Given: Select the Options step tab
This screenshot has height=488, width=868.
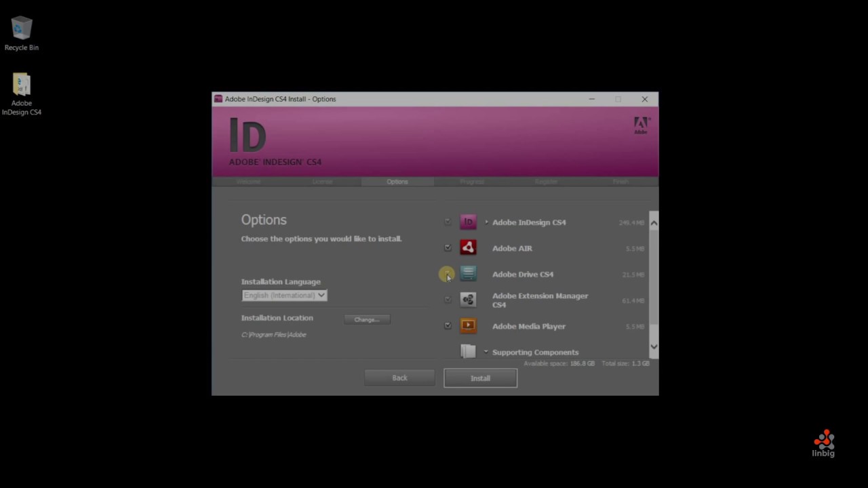Looking at the screenshot, I should (x=397, y=182).
